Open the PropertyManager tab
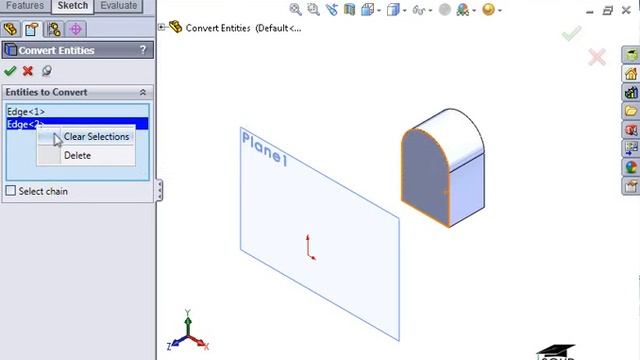 32,29
